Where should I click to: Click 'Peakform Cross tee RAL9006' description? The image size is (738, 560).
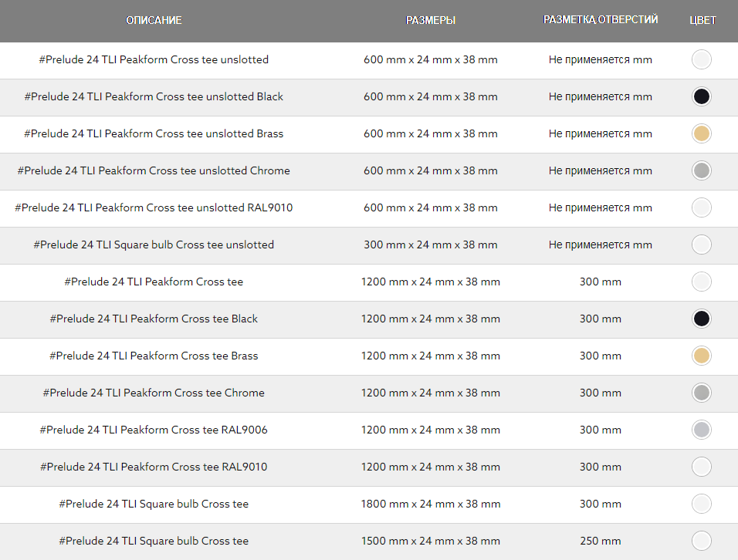pos(154,430)
